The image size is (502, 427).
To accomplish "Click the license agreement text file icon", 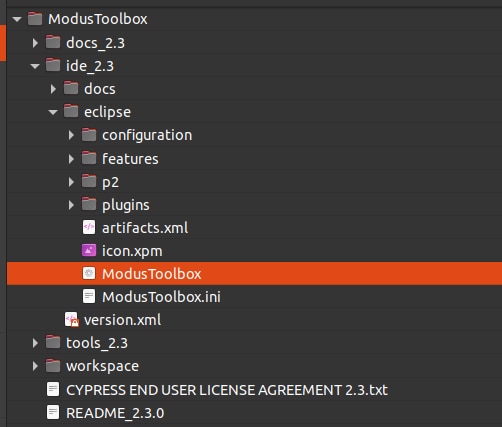I will click(53, 389).
